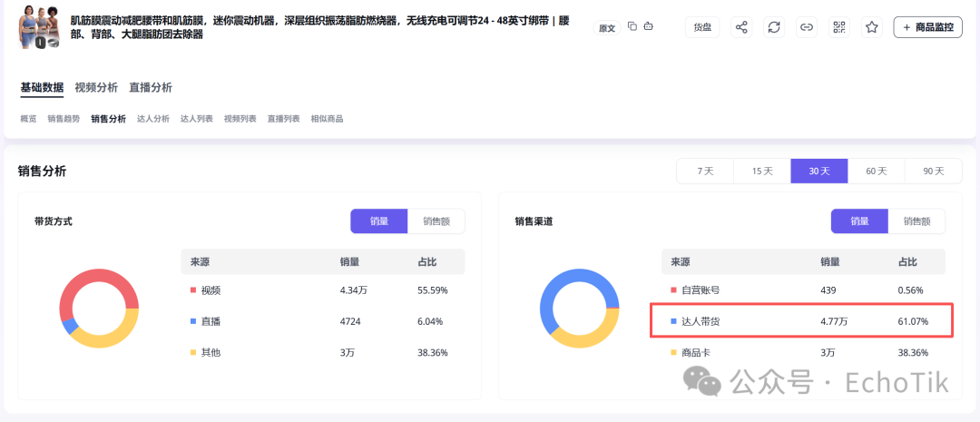Click the 销售渠道 donut chart

click(579, 309)
